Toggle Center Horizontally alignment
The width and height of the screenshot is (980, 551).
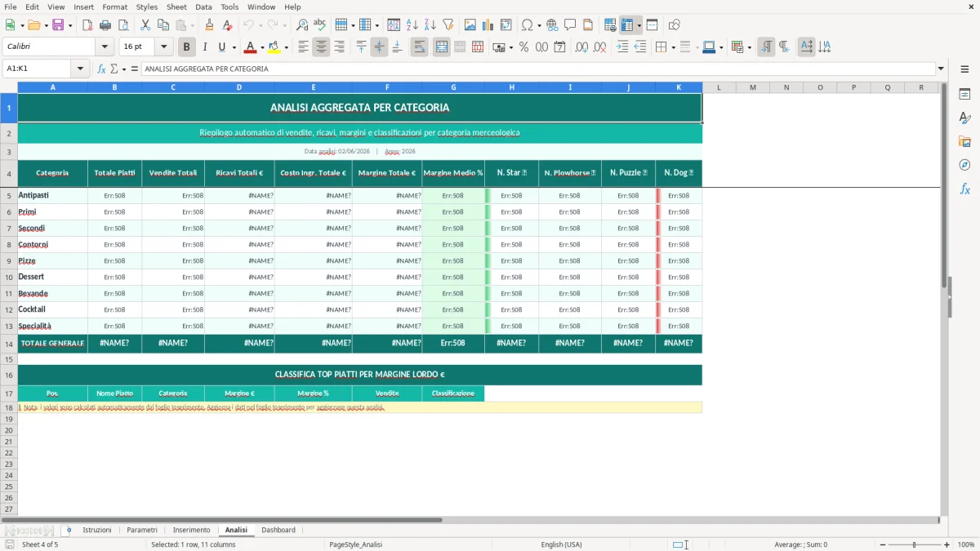pyautogui.click(x=321, y=47)
